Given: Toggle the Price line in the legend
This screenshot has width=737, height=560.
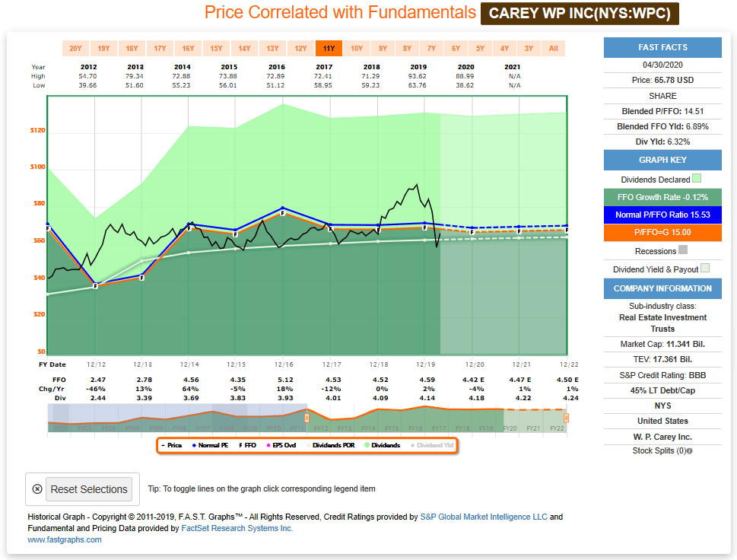Looking at the screenshot, I should [173, 444].
